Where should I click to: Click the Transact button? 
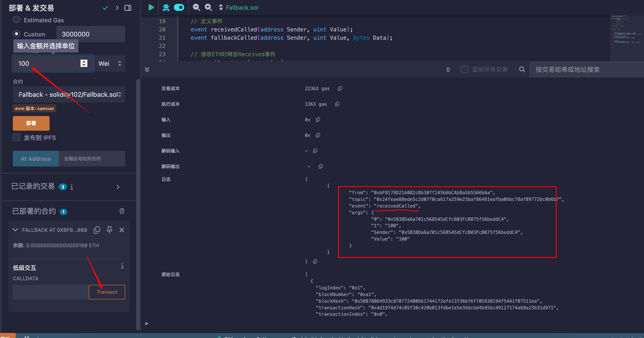[107, 292]
